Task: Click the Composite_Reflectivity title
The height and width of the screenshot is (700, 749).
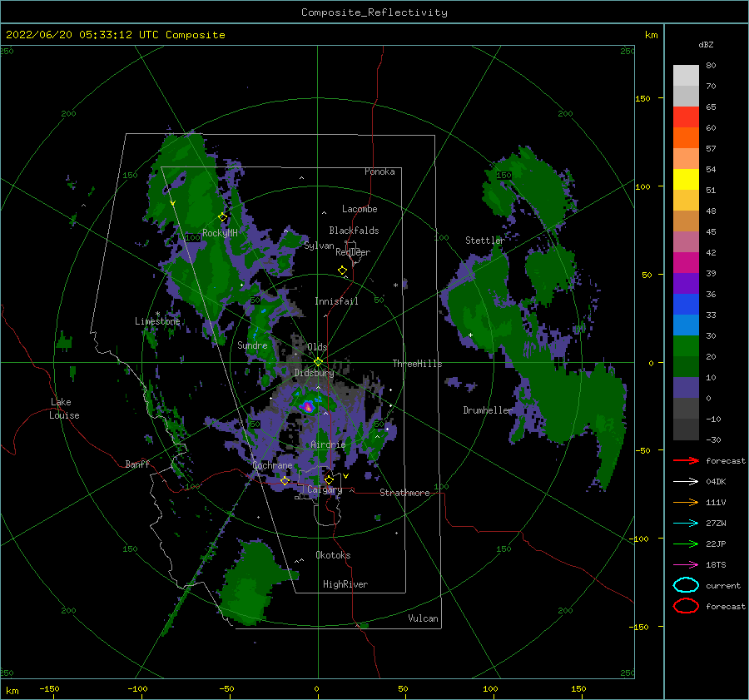Action: coord(374,12)
